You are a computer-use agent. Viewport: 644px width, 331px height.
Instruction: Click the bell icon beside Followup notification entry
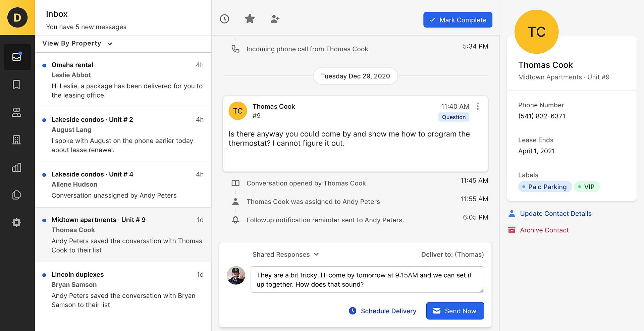point(235,220)
